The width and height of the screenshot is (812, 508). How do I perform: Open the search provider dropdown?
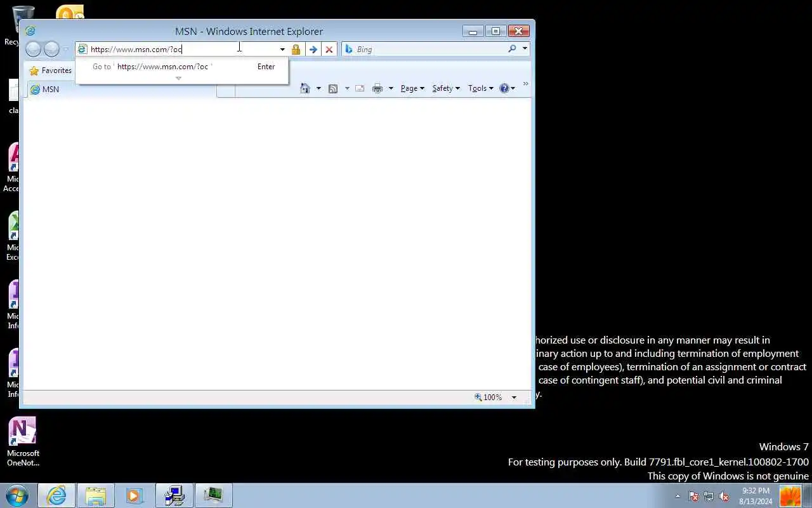pyautogui.click(x=525, y=49)
